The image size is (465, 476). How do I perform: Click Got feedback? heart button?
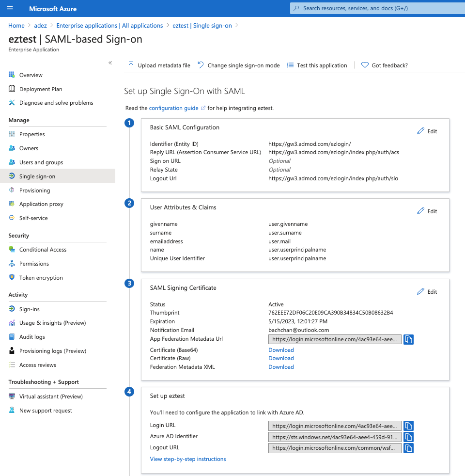[x=384, y=65]
